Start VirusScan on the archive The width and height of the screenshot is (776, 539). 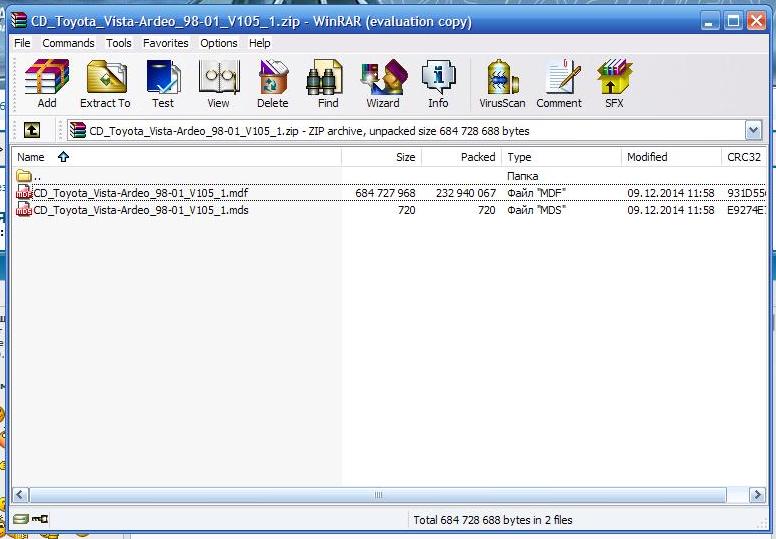coord(502,84)
